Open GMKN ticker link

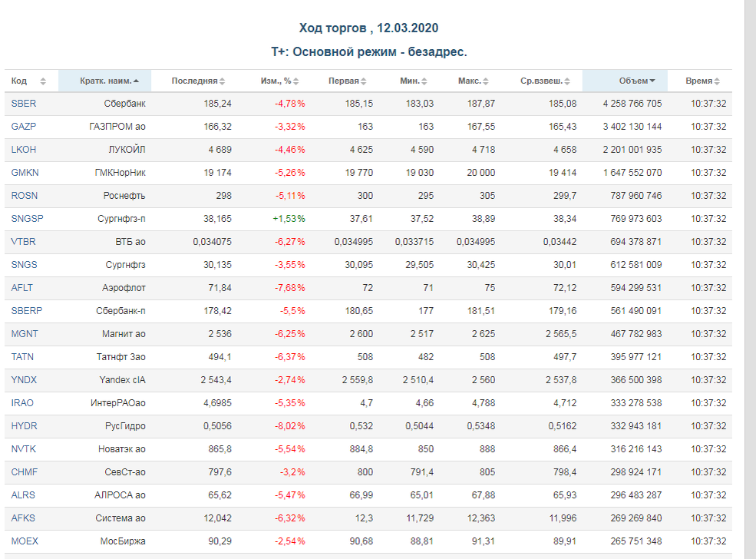click(x=25, y=173)
